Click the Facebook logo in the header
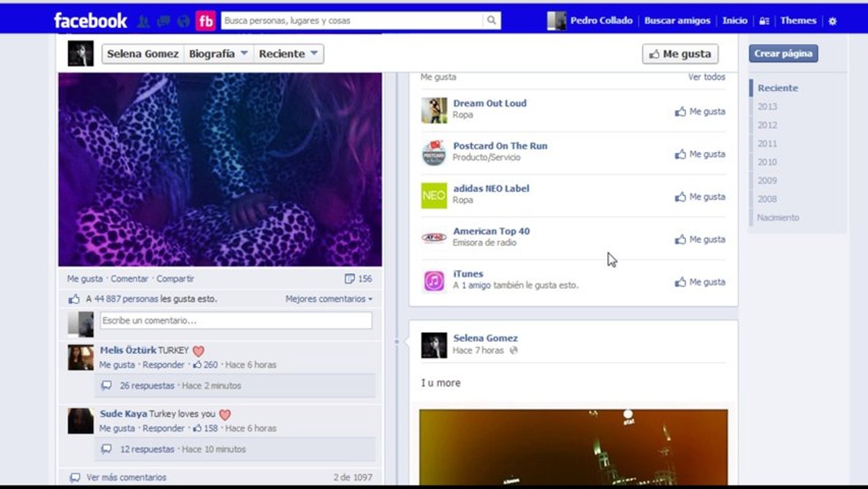868x489 pixels. click(90, 21)
